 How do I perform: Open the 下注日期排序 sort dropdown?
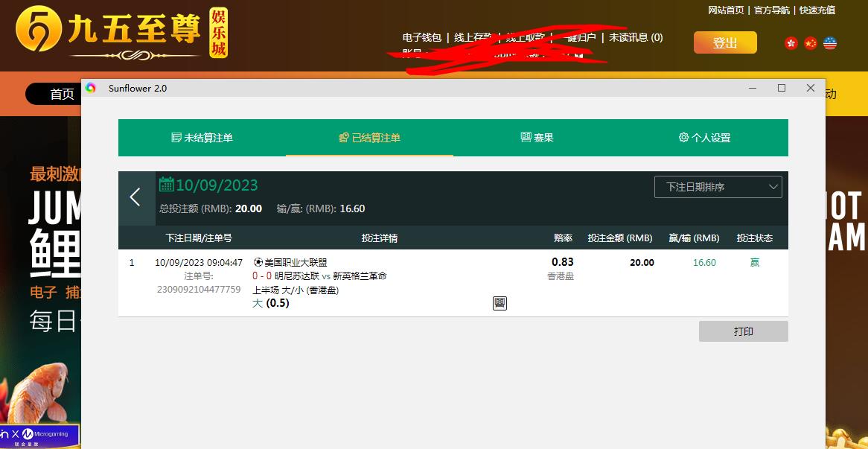(x=718, y=187)
